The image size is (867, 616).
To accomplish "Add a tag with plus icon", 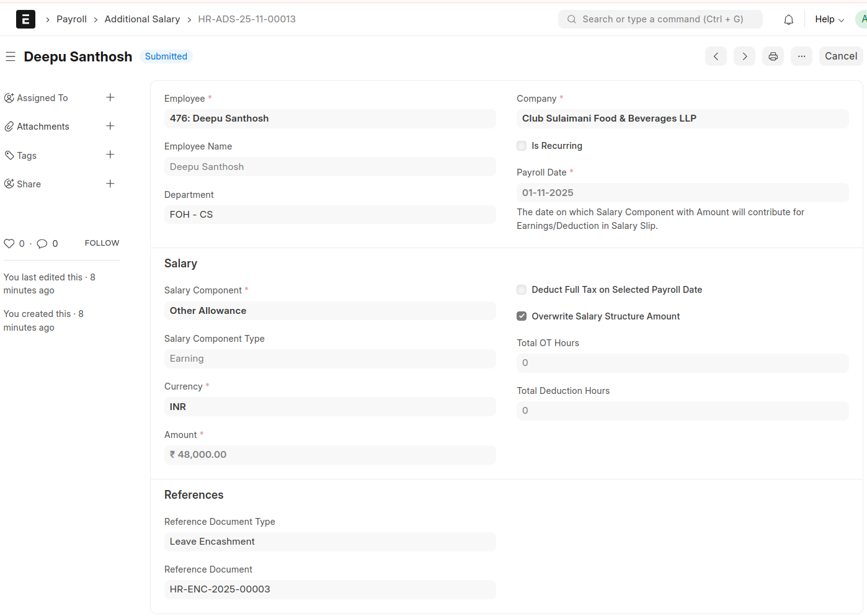I will pyautogui.click(x=110, y=154).
